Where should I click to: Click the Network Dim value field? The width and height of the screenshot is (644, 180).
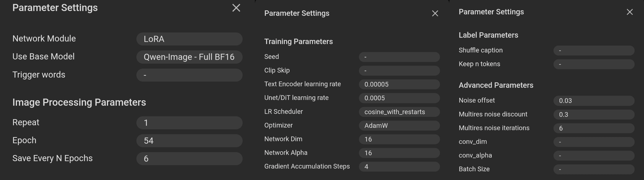(x=399, y=139)
